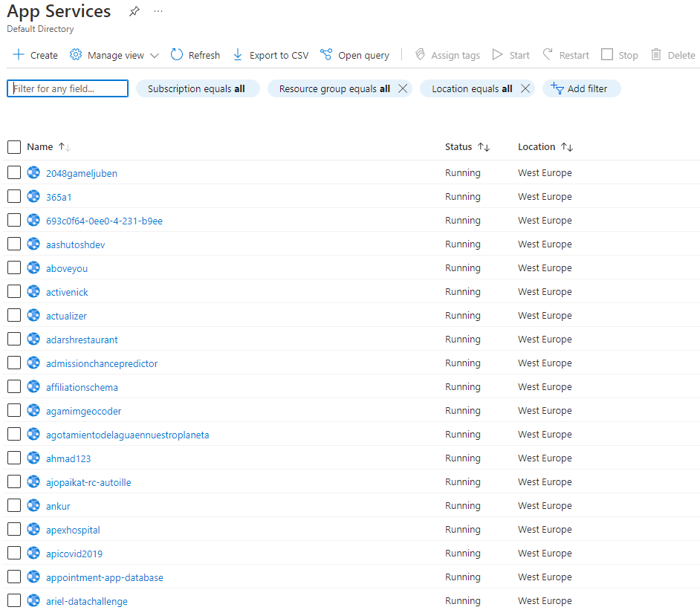Open the ellipsis more options menu
Image resolution: width=700 pixels, height=610 pixels.
pos(158,12)
